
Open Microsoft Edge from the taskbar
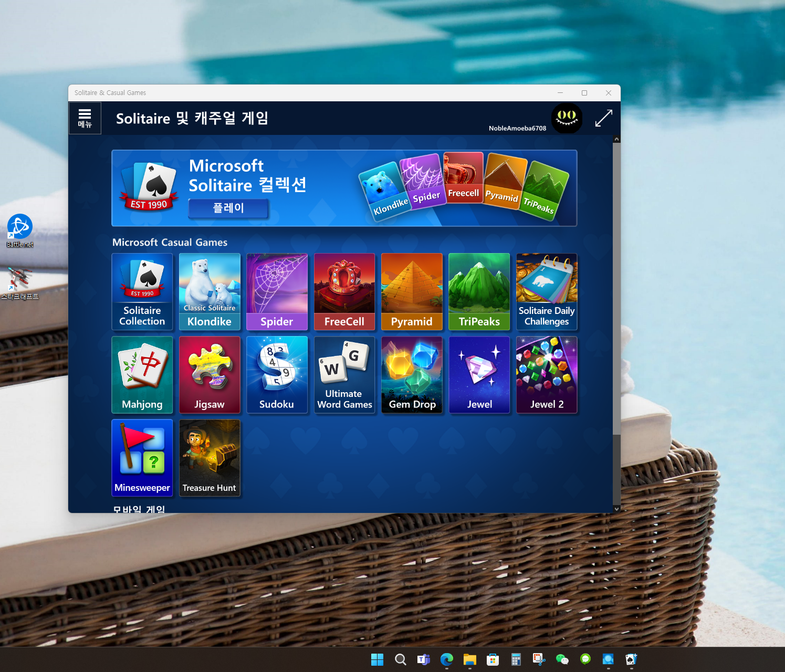pos(446,659)
